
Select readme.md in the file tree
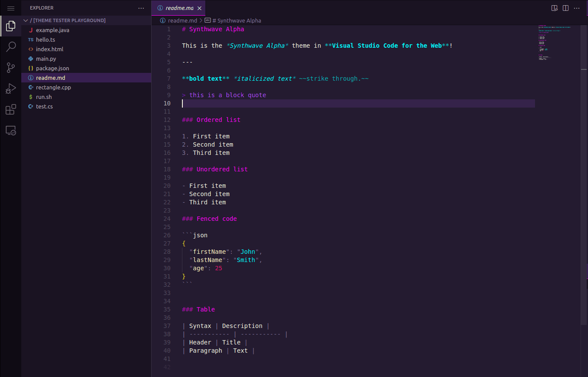click(x=86, y=78)
